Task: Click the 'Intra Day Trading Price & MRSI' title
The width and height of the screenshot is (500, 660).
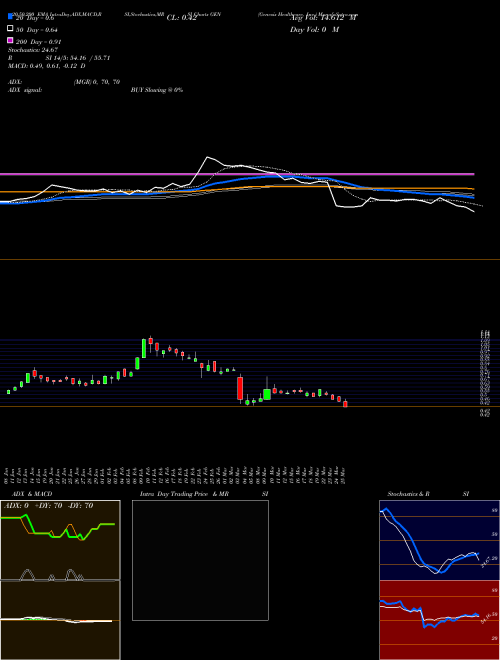Action: tap(204, 494)
